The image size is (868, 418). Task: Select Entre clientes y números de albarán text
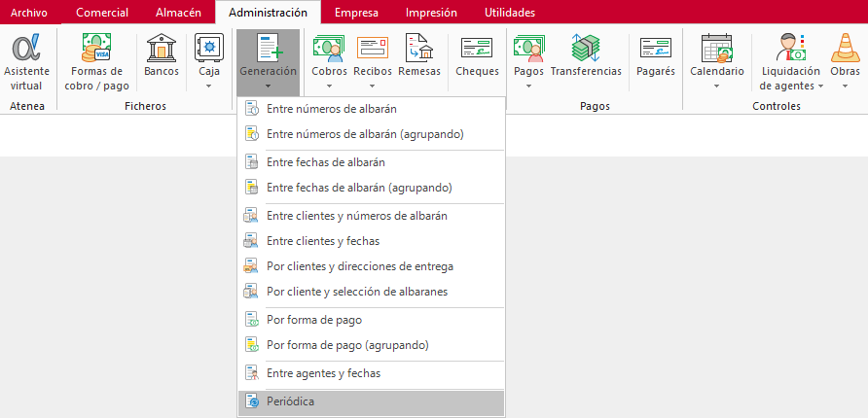tap(357, 216)
